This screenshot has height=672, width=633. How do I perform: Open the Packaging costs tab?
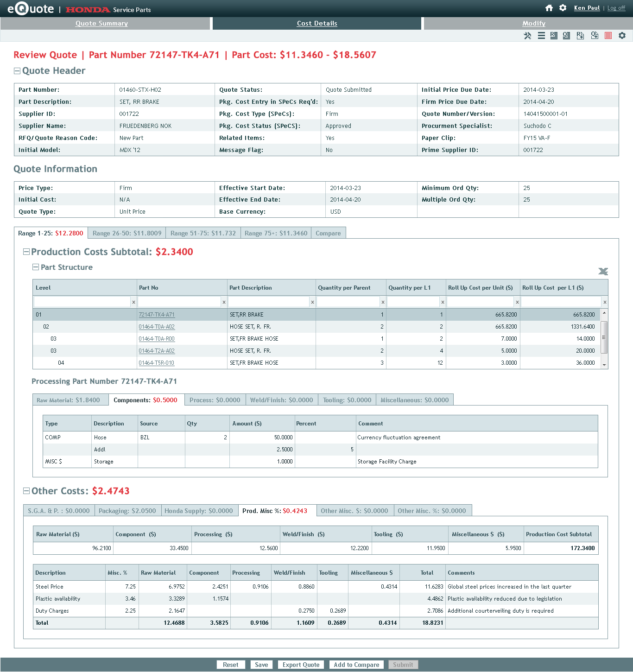tap(127, 511)
